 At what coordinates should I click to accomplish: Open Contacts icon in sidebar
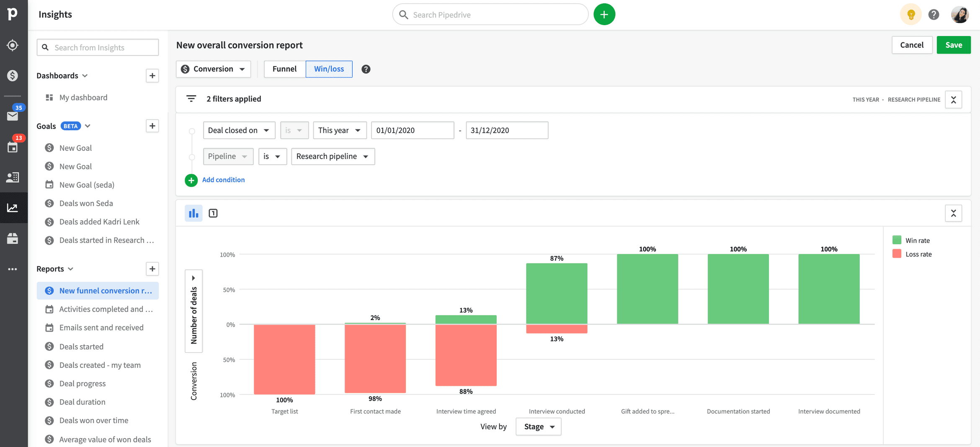pos(13,177)
